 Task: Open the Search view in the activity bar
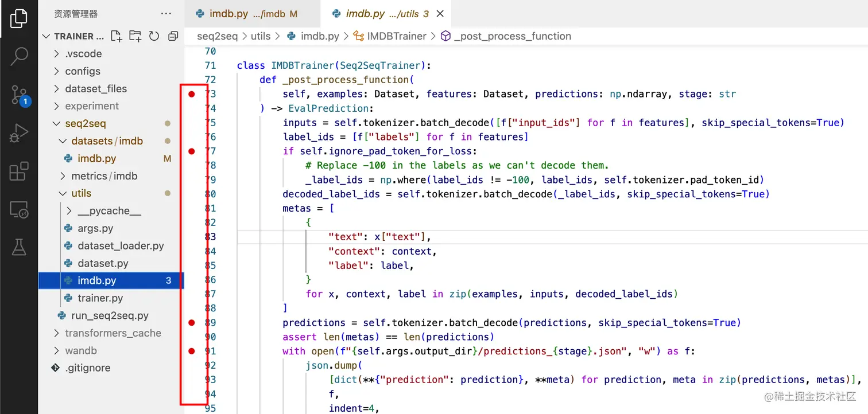coord(19,56)
